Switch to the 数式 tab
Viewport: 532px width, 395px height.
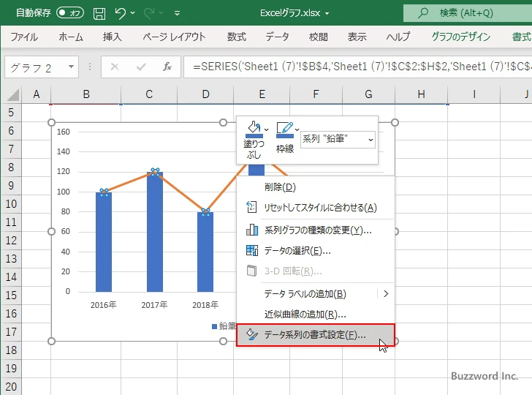tap(237, 37)
